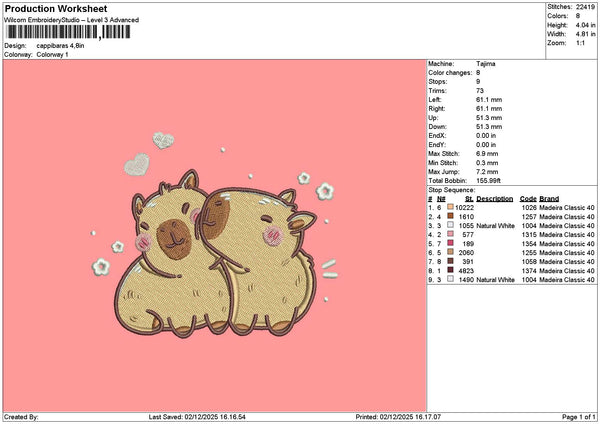The width and height of the screenshot is (600, 424).
Task: Click the Width value '4.81 in'
Action: (x=585, y=34)
